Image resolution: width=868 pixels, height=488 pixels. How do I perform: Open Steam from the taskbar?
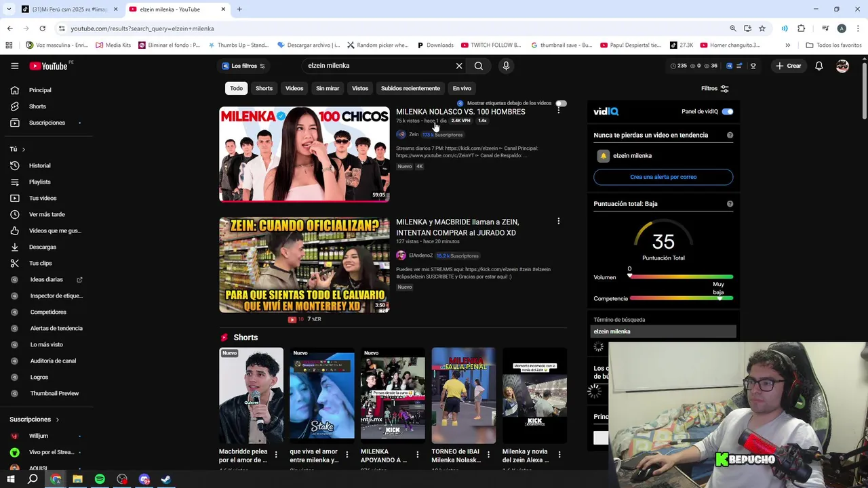(x=165, y=479)
